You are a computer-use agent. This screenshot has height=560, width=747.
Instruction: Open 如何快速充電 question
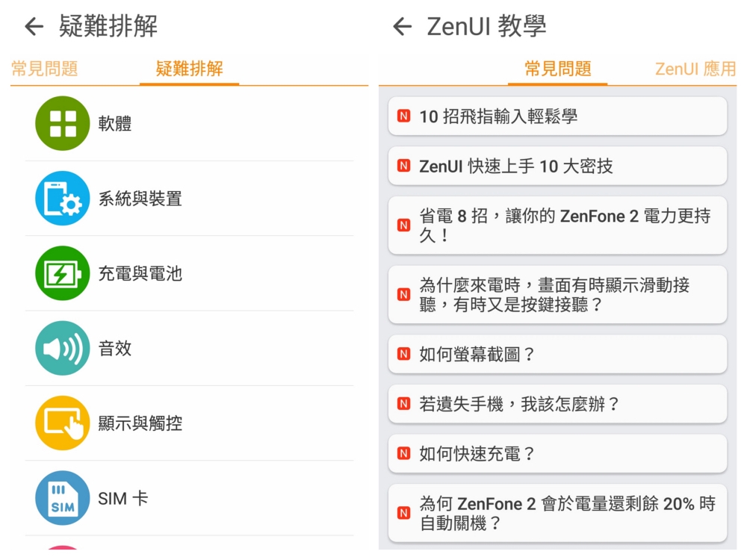[x=557, y=453]
